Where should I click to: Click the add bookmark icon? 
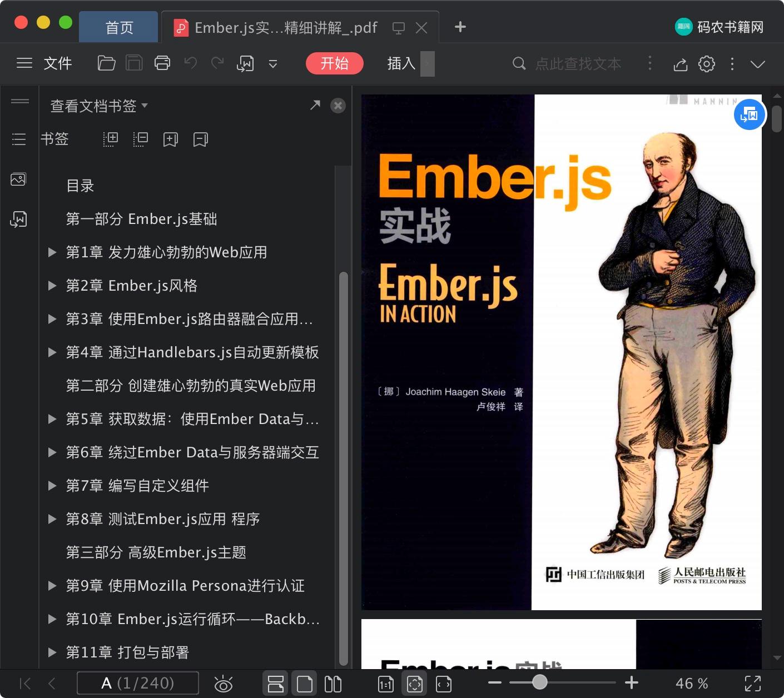(x=171, y=139)
